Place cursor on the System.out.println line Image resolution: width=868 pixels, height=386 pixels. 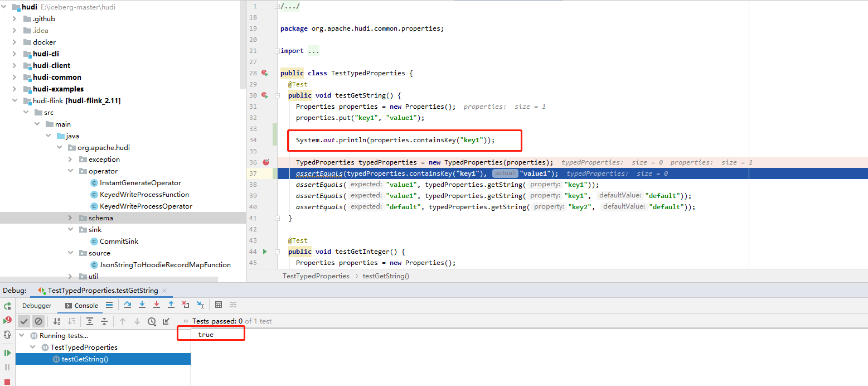(395, 140)
